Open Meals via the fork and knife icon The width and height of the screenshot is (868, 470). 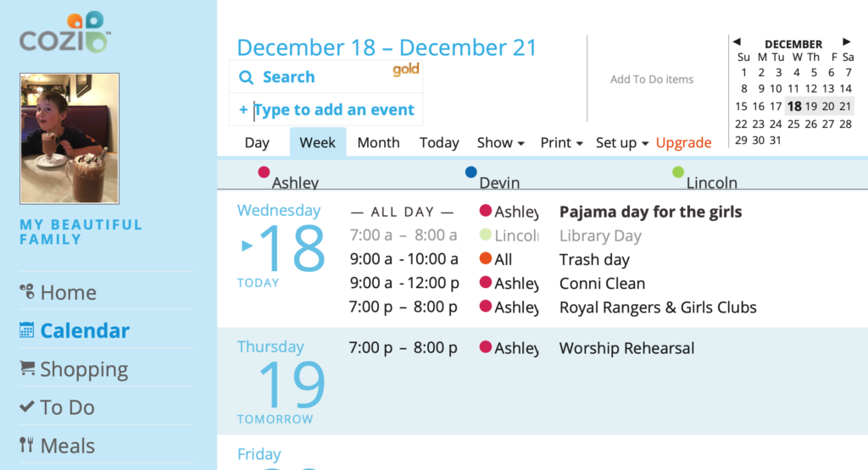click(x=26, y=445)
